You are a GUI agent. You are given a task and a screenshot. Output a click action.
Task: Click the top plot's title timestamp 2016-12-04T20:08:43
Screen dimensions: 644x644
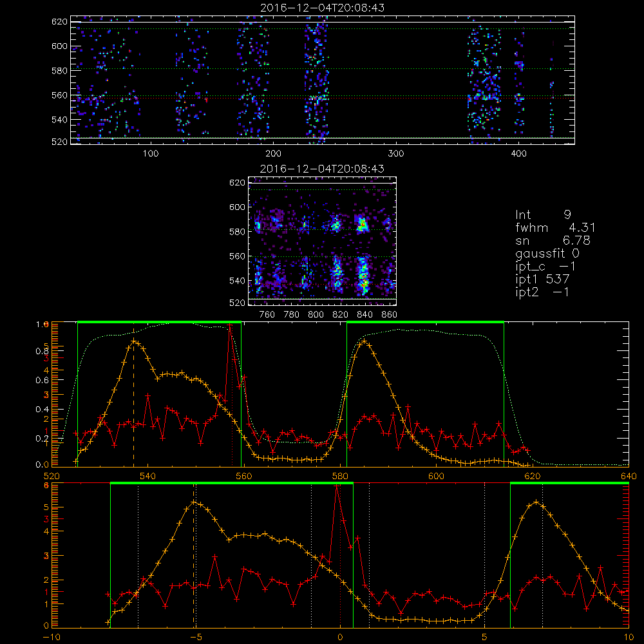[x=323, y=8]
